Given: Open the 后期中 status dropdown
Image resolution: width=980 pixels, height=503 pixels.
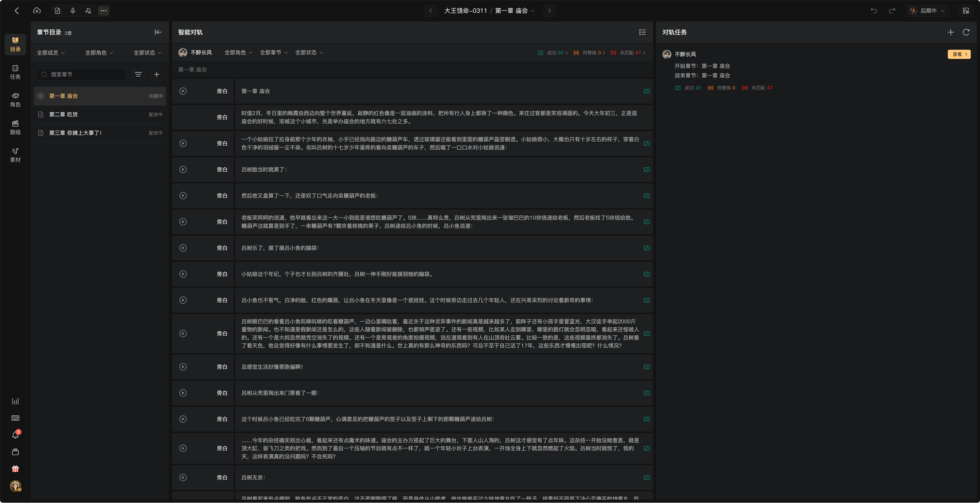Looking at the screenshot, I should click(x=928, y=11).
